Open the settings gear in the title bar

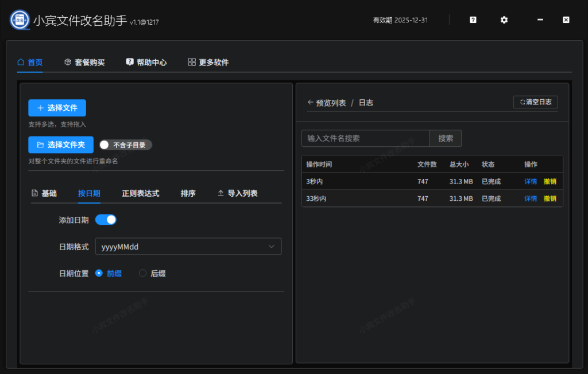tap(504, 20)
